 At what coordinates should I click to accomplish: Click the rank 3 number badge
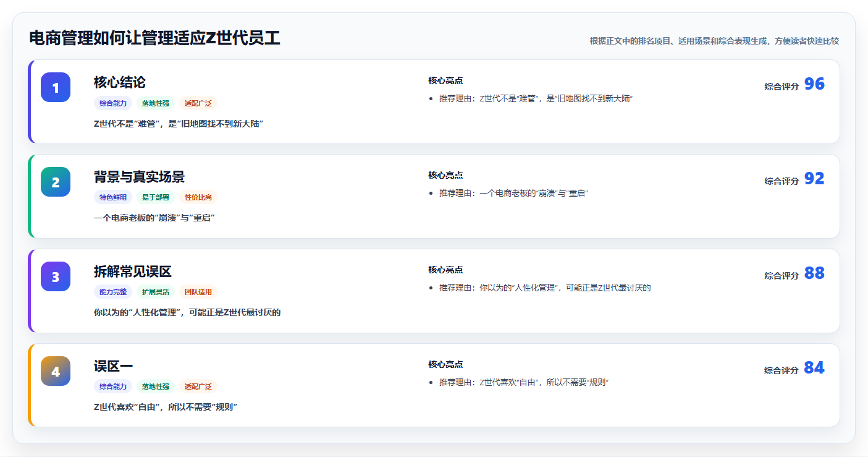[56, 276]
